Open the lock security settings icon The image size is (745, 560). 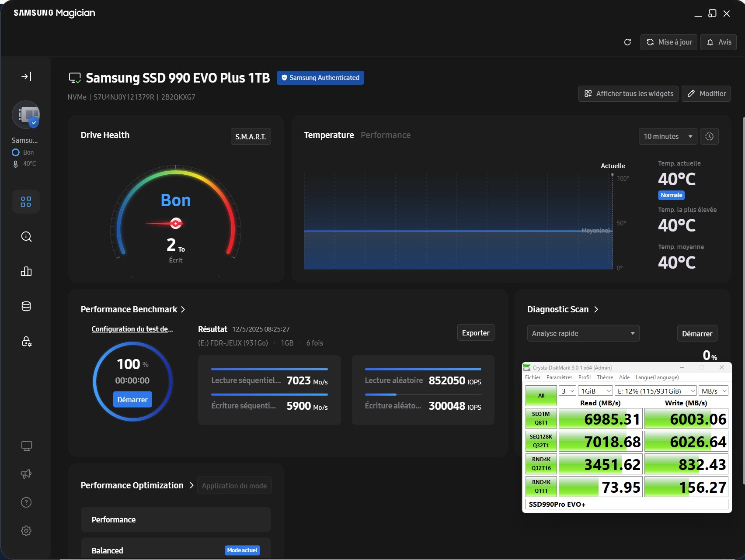(x=26, y=341)
